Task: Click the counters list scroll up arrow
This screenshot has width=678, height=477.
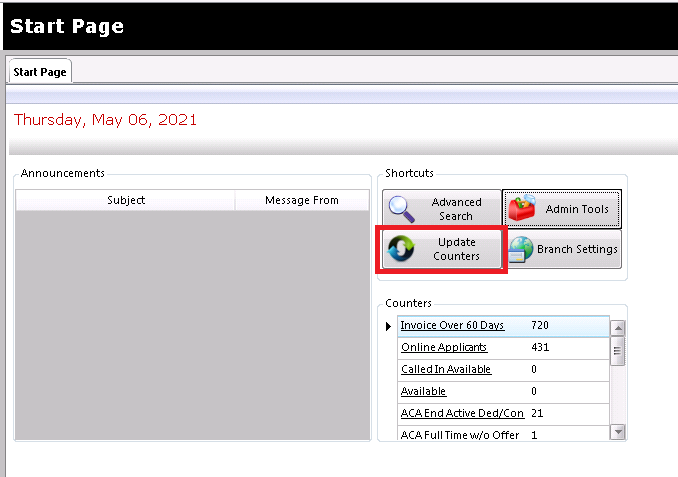Action: (x=618, y=329)
